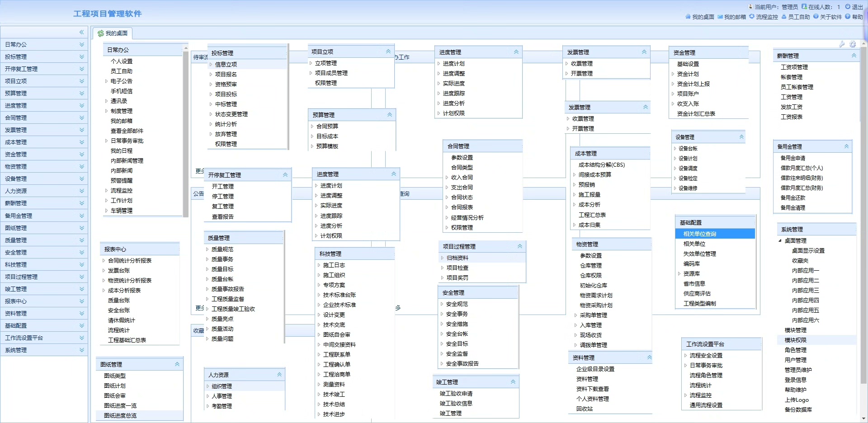Click the 流程监控 circular arrows icon
Viewport: 868px width, 423px height.
pos(752,17)
